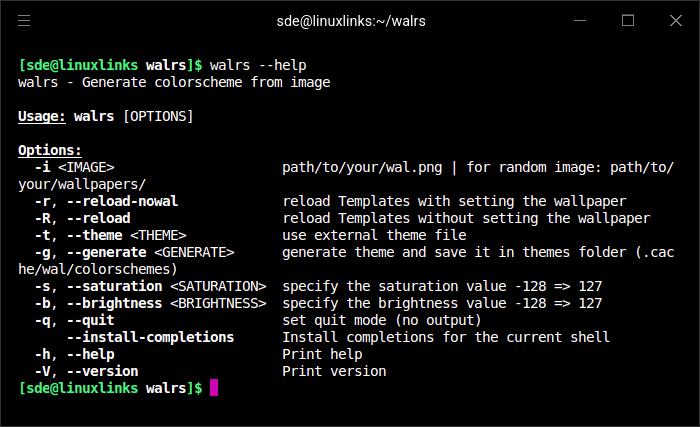
Task: Click the -V, --version option
Action: click(x=87, y=371)
